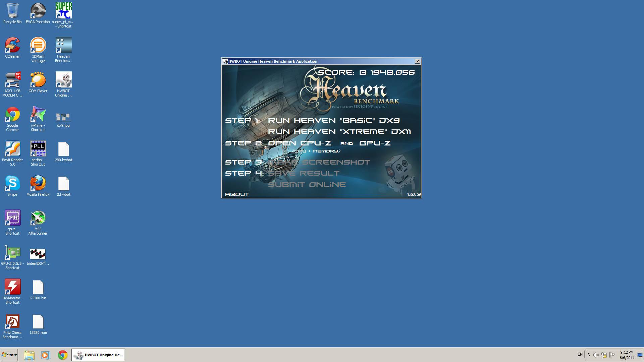Viewport: 644px width, 362px height.
Task: Open the Windows Start menu
Action: click(9, 355)
